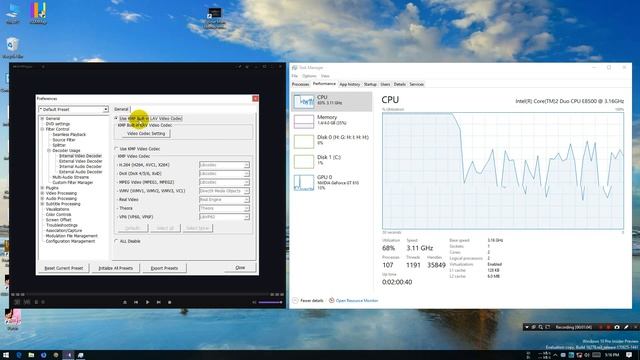The image size is (640, 360).
Task: Click the camera screenshot icon on recording bar
Action: point(617,327)
